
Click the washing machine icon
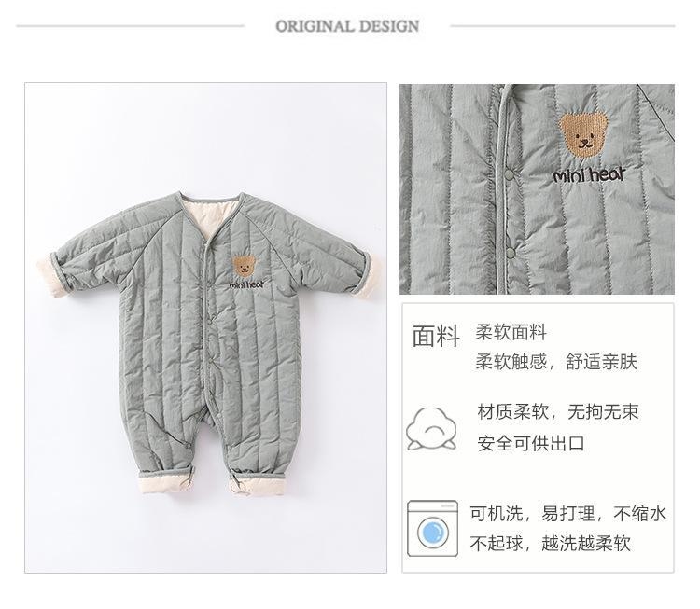(x=432, y=528)
